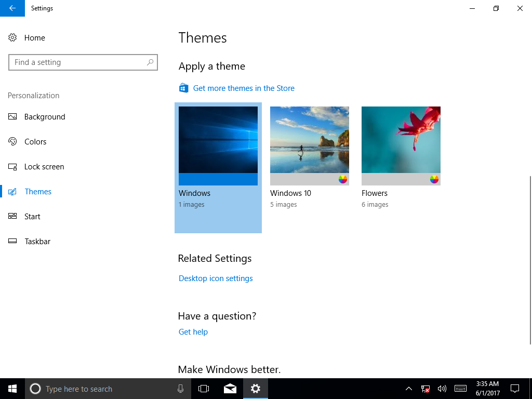The width and height of the screenshot is (532, 399).
Task: Restore down the Settings window
Action: tap(496, 8)
